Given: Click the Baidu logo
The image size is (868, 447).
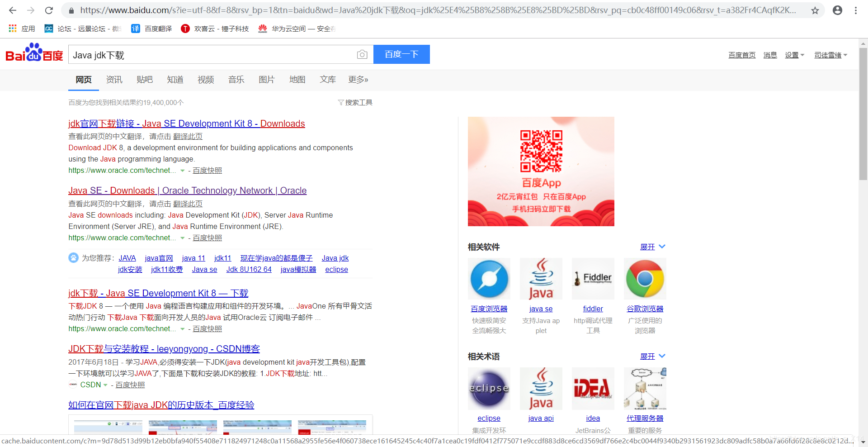Looking at the screenshot, I should point(34,53).
